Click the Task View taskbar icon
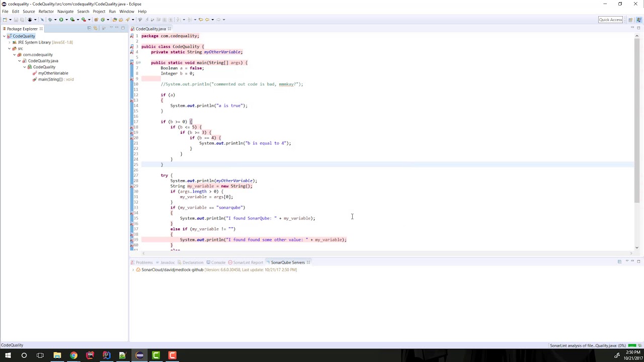644x362 pixels. click(40, 355)
